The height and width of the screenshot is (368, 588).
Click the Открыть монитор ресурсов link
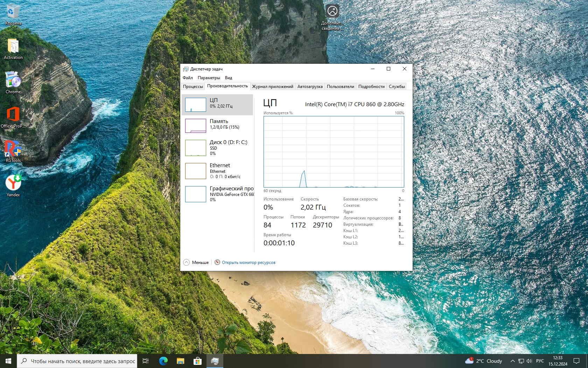[248, 263]
